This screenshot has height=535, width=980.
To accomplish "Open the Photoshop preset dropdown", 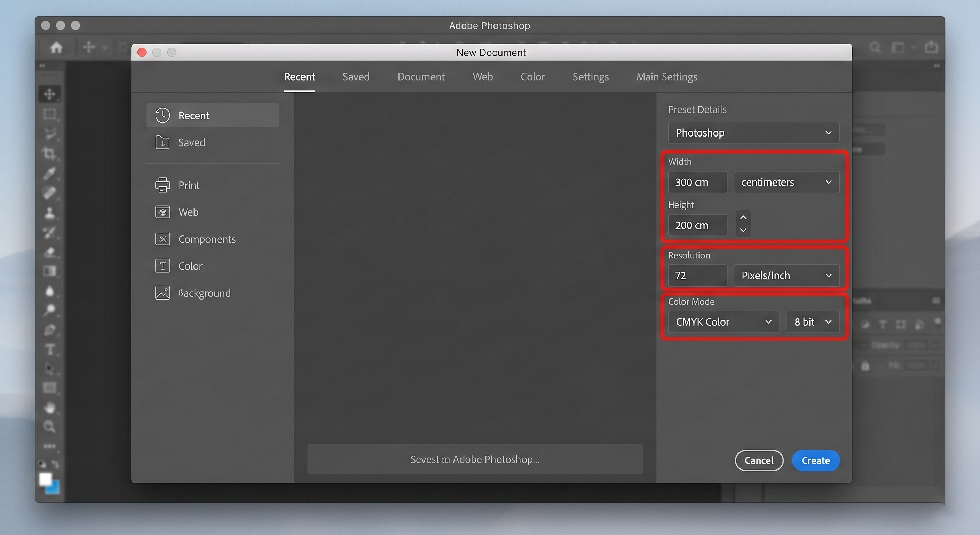I will [x=753, y=132].
